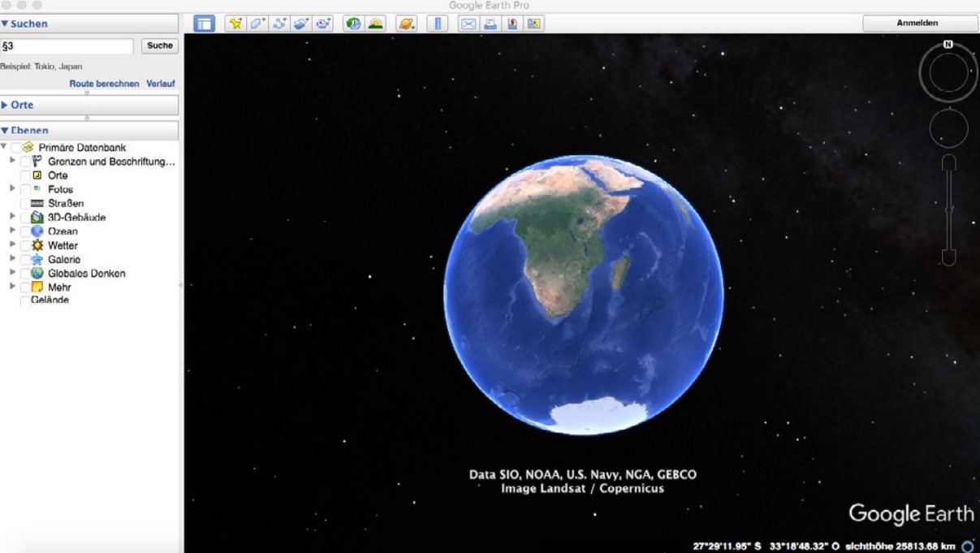Enable the Ozean layer checkbox
The height and width of the screenshot is (553, 980).
pos(25,231)
